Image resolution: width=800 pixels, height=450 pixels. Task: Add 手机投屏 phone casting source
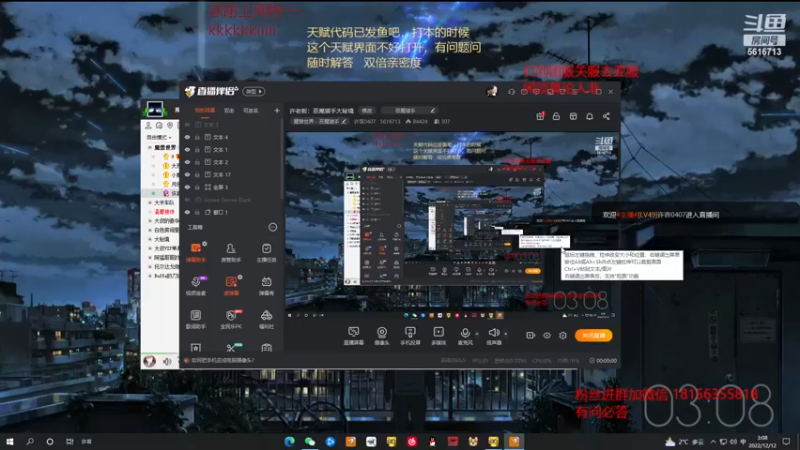pos(410,336)
